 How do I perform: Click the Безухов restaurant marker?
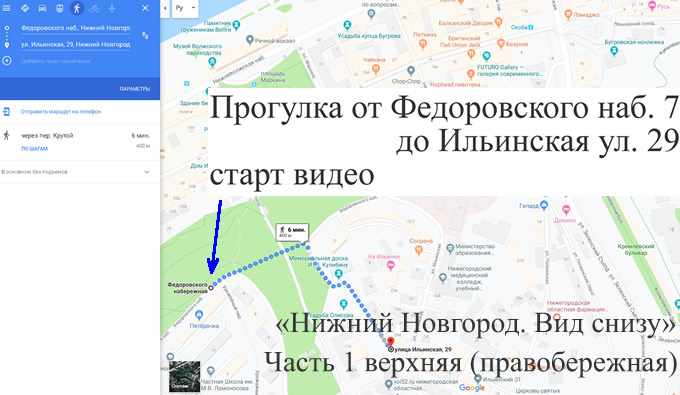point(501,43)
